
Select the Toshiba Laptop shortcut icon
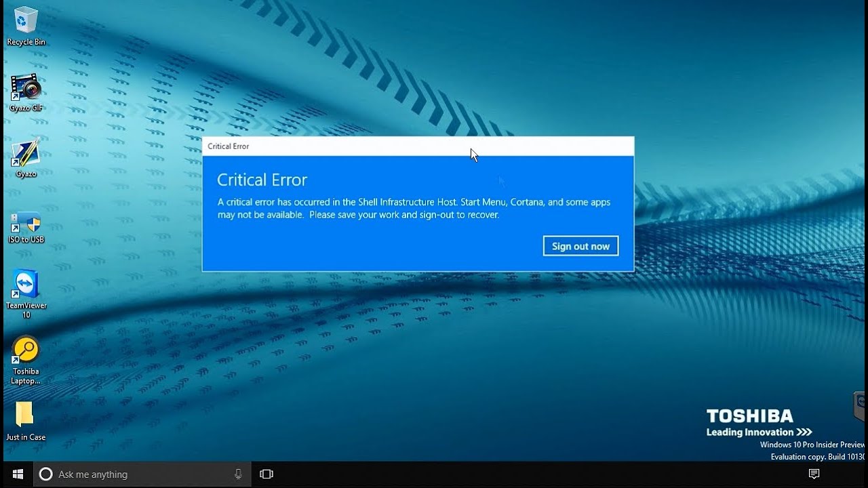[x=26, y=360]
